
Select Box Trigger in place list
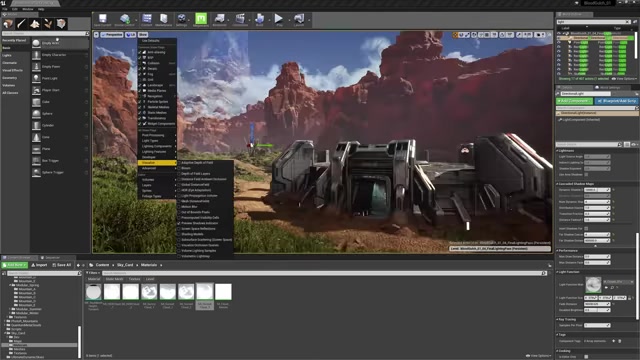pyautogui.click(x=60, y=161)
